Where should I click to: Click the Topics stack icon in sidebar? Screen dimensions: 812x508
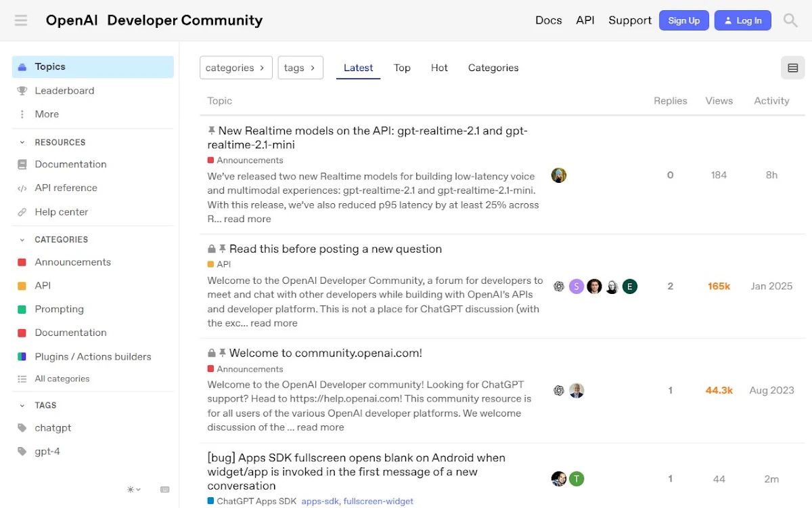pyautogui.click(x=22, y=66)
